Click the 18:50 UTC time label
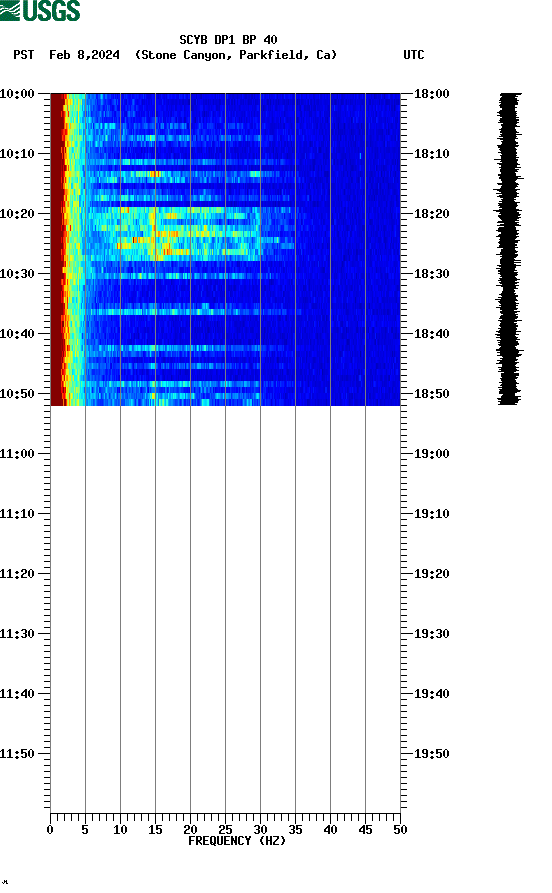This screenshot has width=552, height=893. coord(432,394)
